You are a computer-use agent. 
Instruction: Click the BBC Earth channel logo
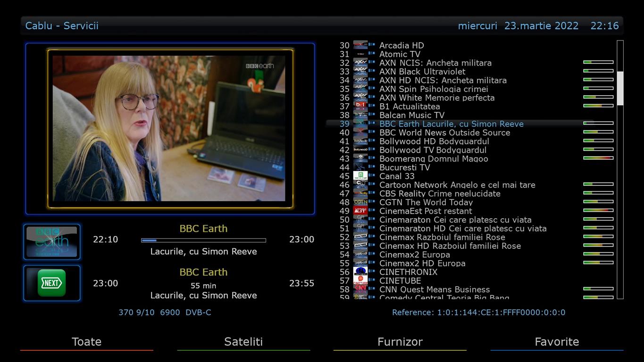pos(51,242)
